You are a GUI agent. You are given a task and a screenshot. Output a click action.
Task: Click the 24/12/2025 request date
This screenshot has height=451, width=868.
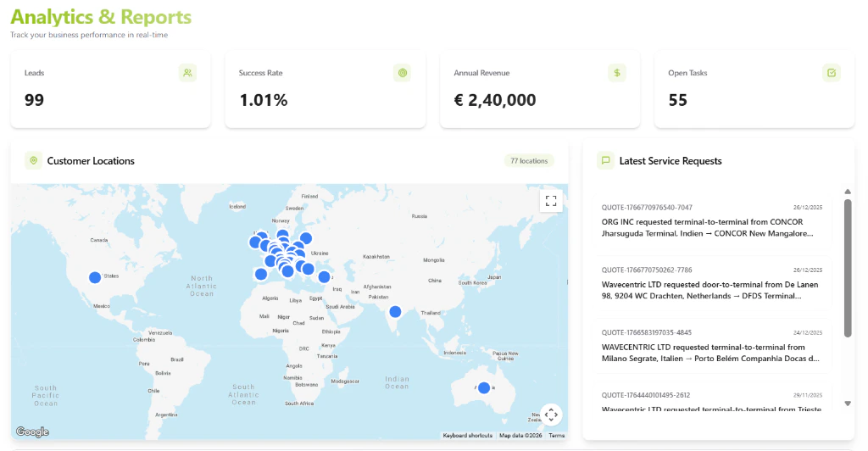point(808,332)
